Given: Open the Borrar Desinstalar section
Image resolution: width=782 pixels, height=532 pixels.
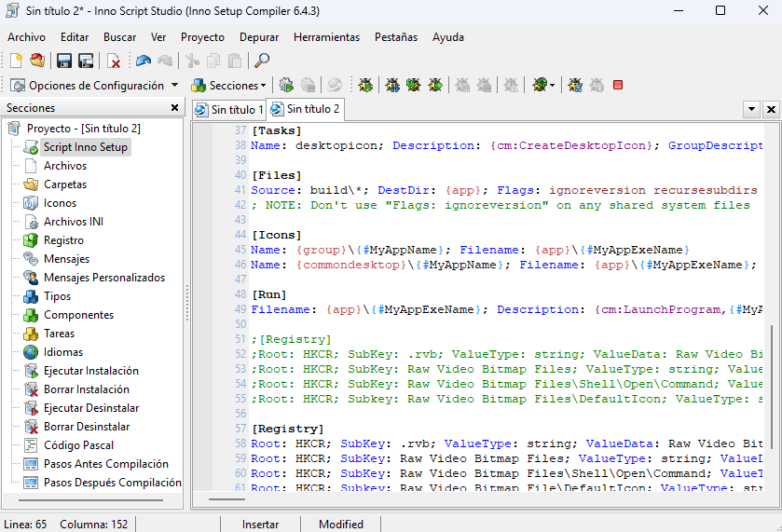Looking at the screenshot, I should [x=87, y=427].
